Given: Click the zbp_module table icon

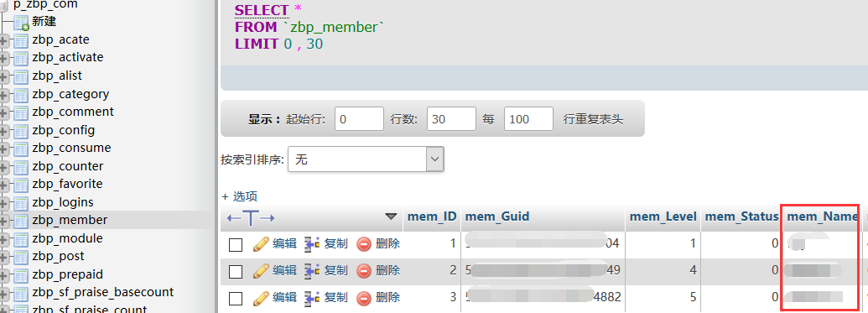Looking at the screenshot, I should click(x=20, y=239).
